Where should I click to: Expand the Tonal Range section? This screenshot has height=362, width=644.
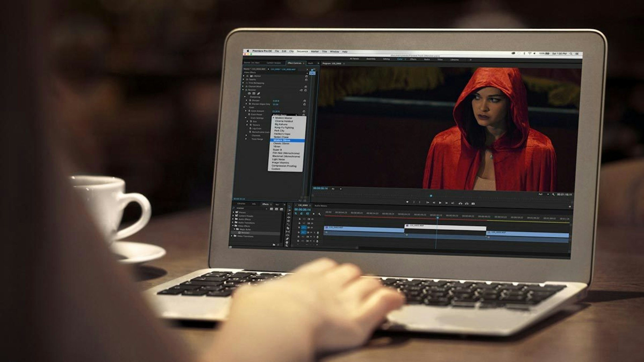click(x=246, y=139)
